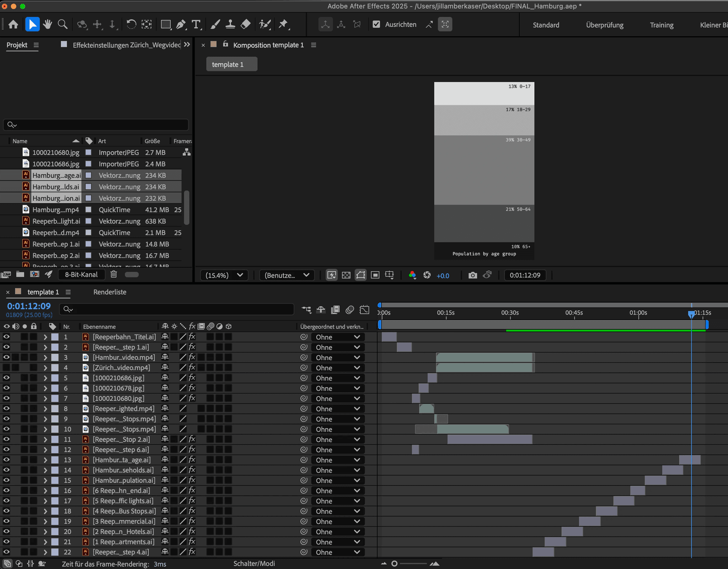Click the timeline zoom slider
728x569 pixels.
tap(395, 564)
